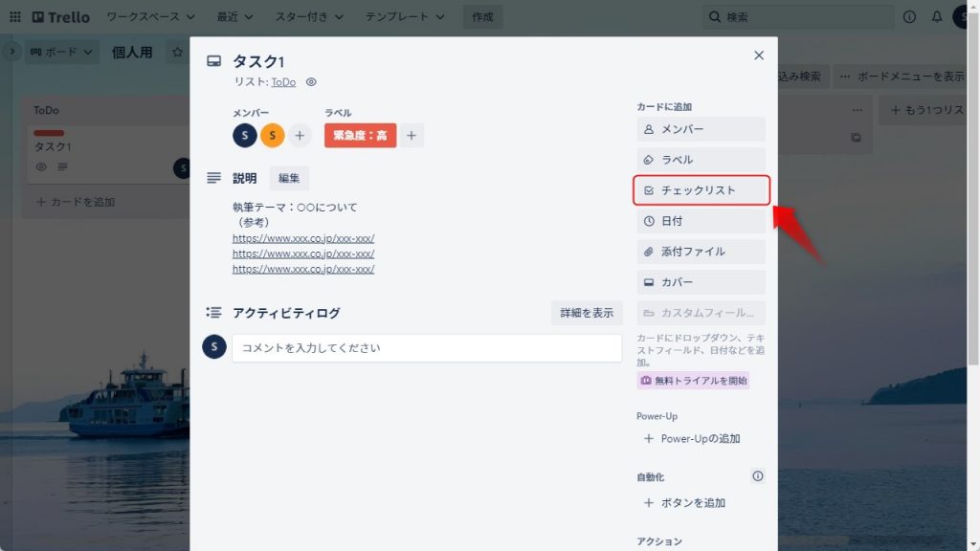Open the apps grid launcher icon
The image size is (980, 551).
click(15, 17)
